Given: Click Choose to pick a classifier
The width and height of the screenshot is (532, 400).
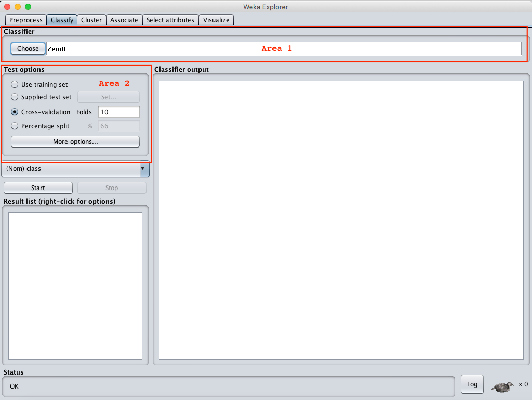Looking at the screenshot, I should tap(28, 49).
